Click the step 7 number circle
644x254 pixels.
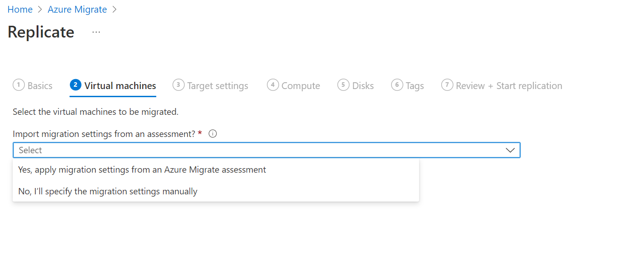pos(447,85)
